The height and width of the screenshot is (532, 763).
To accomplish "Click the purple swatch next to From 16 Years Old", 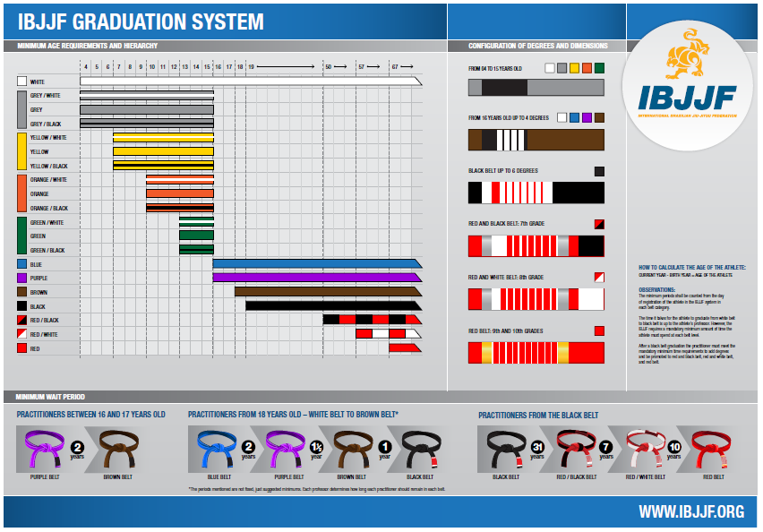I will pos(587,118).
